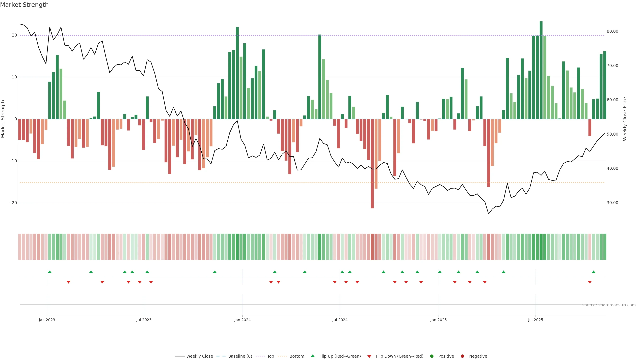This screenshot has height=362, width=644.
Task: Click the red triangle icon in the legend
Action: [x=369, y=356]
